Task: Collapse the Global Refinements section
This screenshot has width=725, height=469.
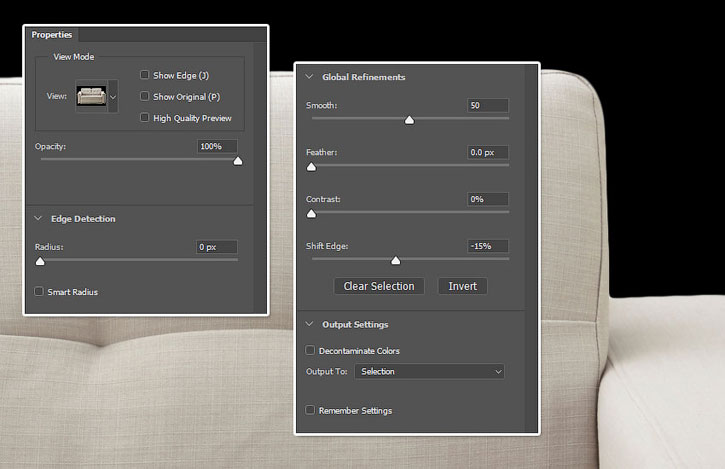Action: coord(309,77)
